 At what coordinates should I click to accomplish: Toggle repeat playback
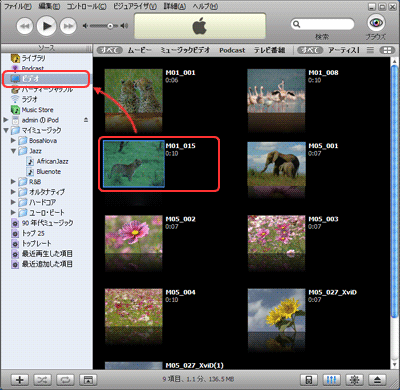coord(65,380)
